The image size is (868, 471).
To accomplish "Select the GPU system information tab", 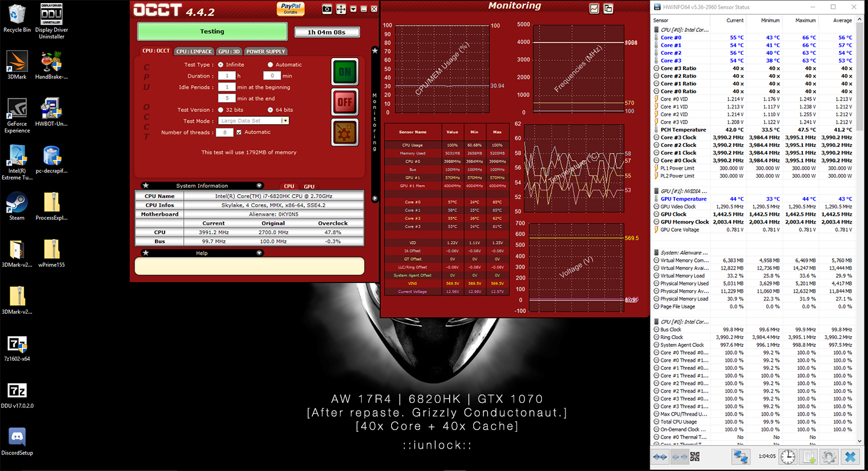I will 309,186.
